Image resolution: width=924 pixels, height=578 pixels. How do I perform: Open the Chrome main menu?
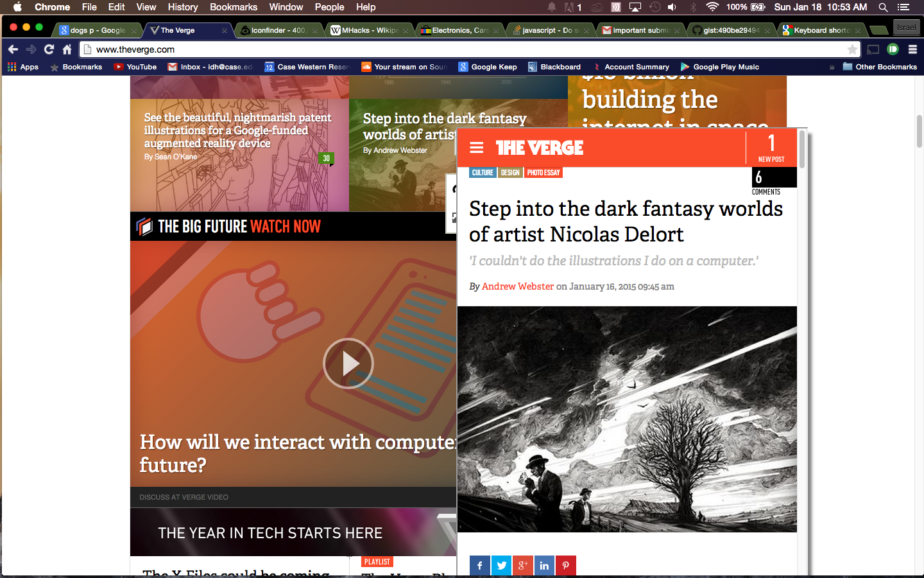(912, 49)
